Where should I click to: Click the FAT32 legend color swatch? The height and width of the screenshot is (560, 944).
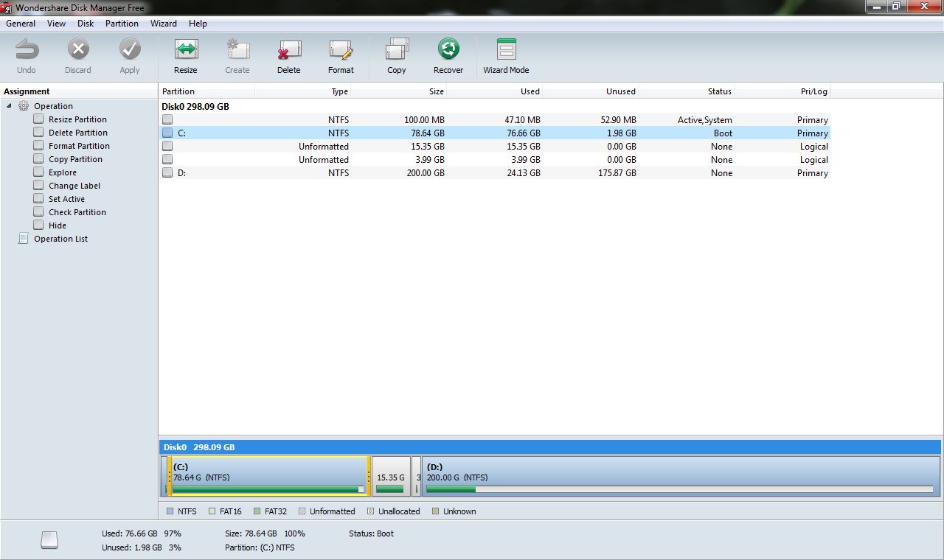pos(257,511)
